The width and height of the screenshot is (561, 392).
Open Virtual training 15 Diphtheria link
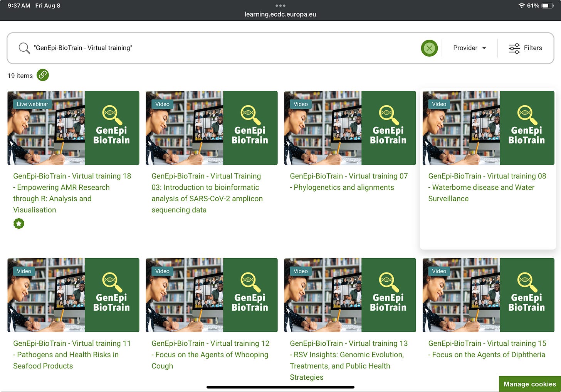coord(487,349)
